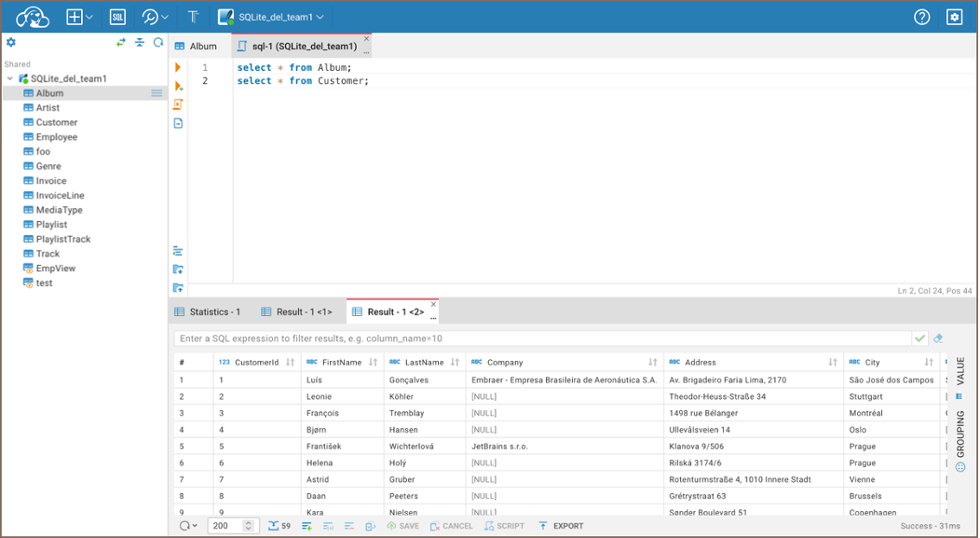Add a new row icon
980x538 pixels.
(306, 526)
